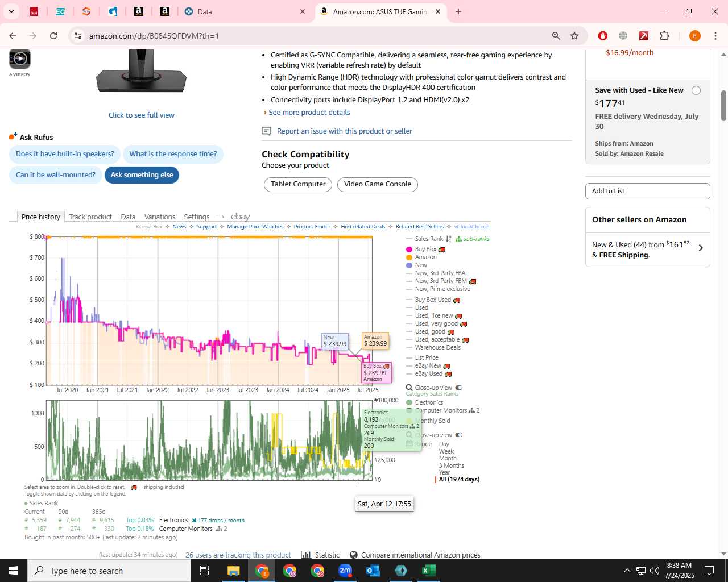Click Ask something else button
This screenshot has height=582, width=728.
tap(142, 175)
